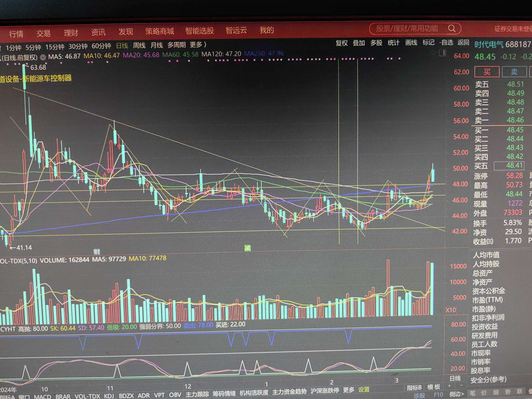532x399 pixels.
Task: Click the X10 volume scale label
Action: pyautogui.click(x=451, y=310)
